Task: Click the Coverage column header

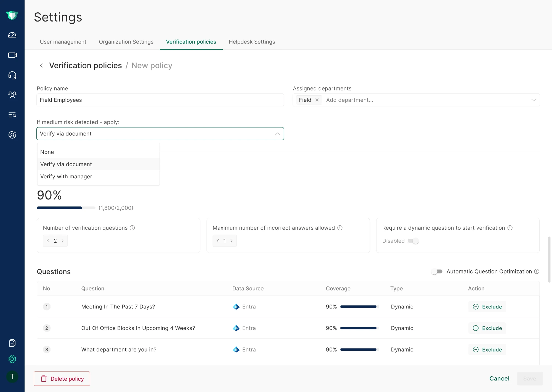Action: (338, 288)
